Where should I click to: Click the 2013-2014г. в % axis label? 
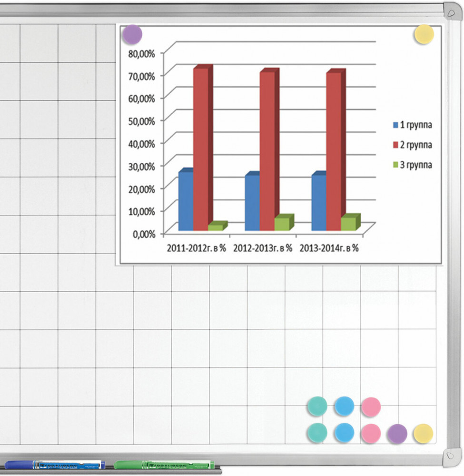tap(329, 248)
